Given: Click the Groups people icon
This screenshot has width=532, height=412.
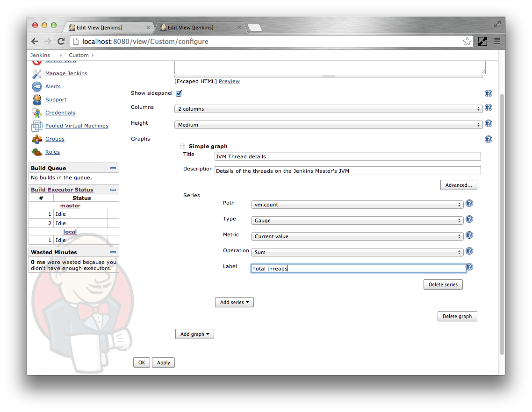Looking at the screenshot, I should tap(36, 139).
